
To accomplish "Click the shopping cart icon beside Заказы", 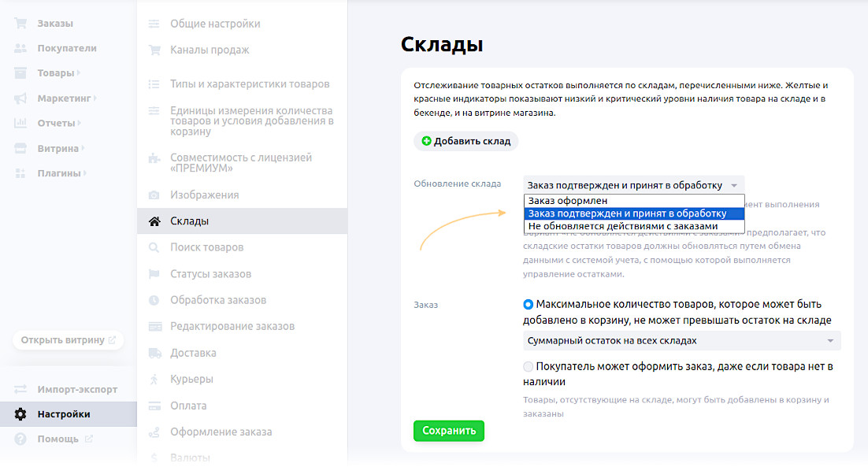I will click(x=20, y=24).
